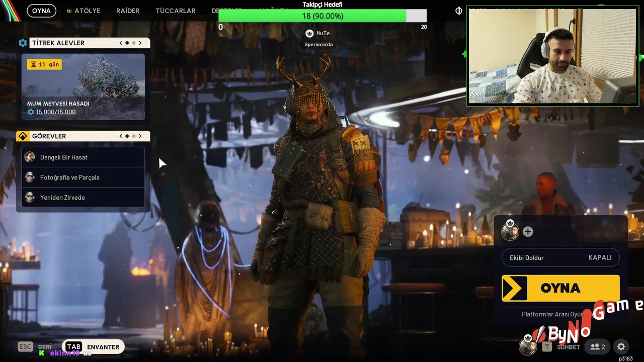Click the 11 gün remaining time badge

[x=44, y=64]
